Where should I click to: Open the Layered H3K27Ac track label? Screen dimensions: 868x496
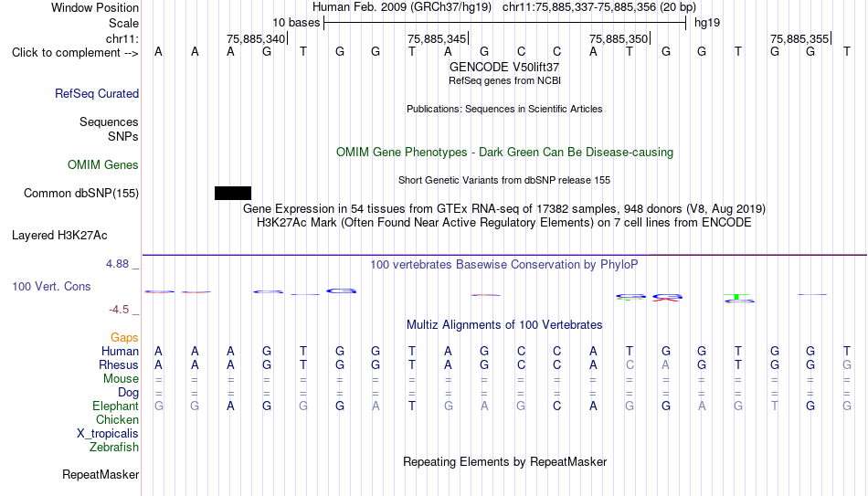point(59,236)
